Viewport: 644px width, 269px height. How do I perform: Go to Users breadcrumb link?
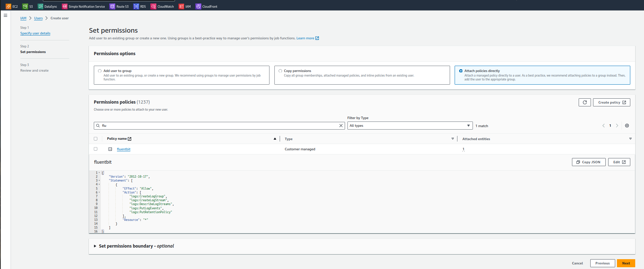[x=38, y=18]
